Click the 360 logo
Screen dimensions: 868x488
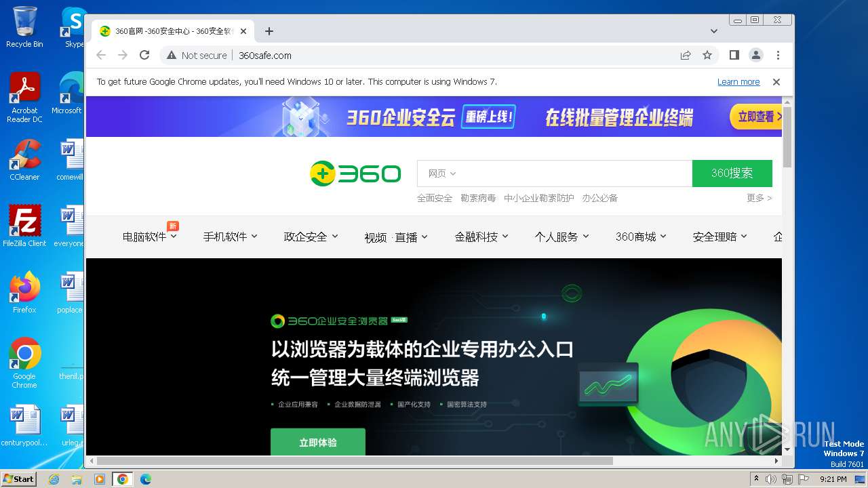click(x=355, y=174)
